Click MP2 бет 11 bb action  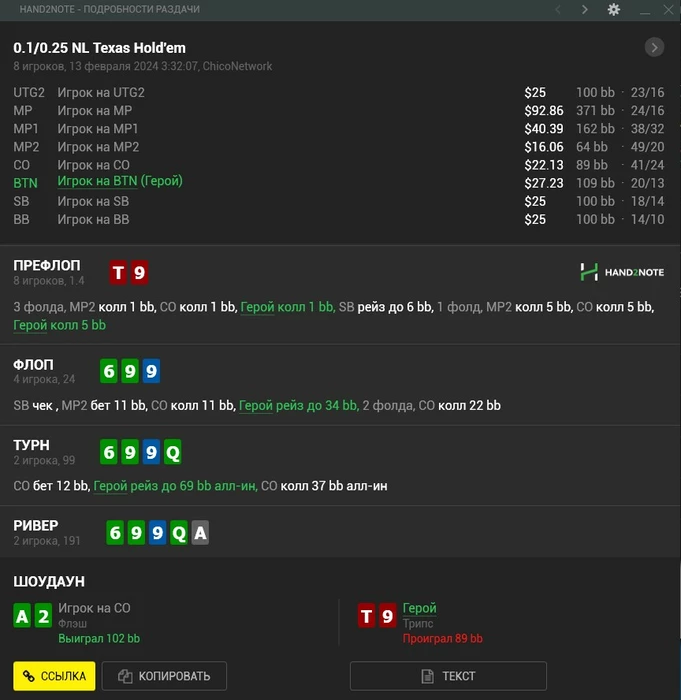104,405
